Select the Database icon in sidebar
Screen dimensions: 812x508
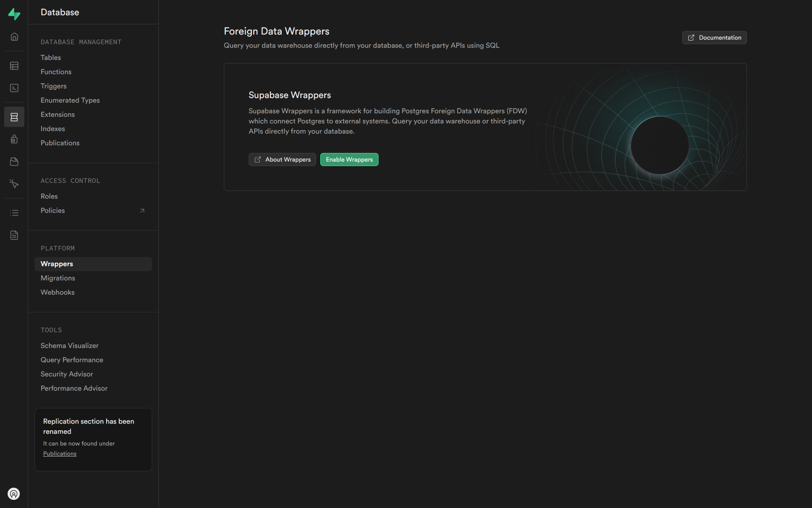pyautogui.click(x=14, y=117)
